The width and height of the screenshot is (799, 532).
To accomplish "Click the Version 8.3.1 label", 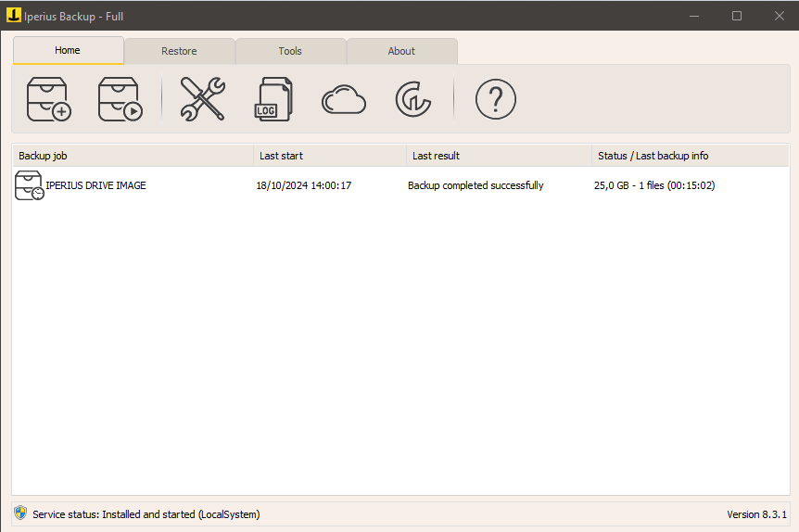I will click(x=756, y=514).
